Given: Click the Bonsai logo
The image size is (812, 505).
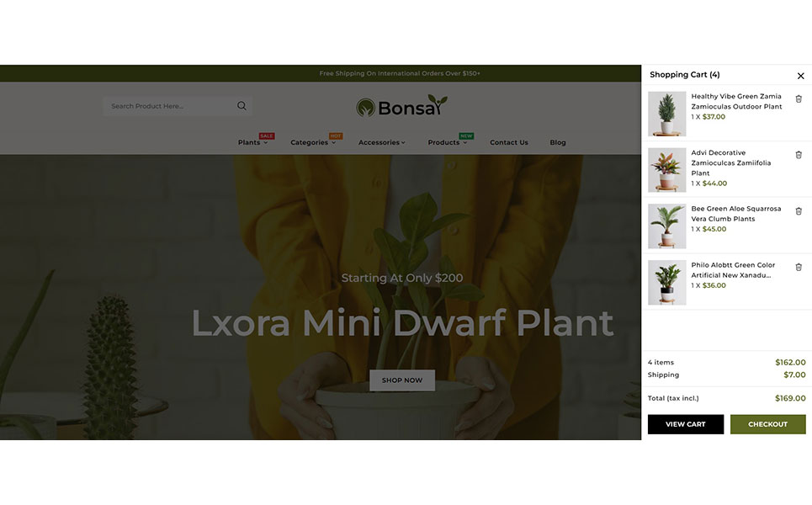Looking at the screenshot, I should click(x=402, y=106).
